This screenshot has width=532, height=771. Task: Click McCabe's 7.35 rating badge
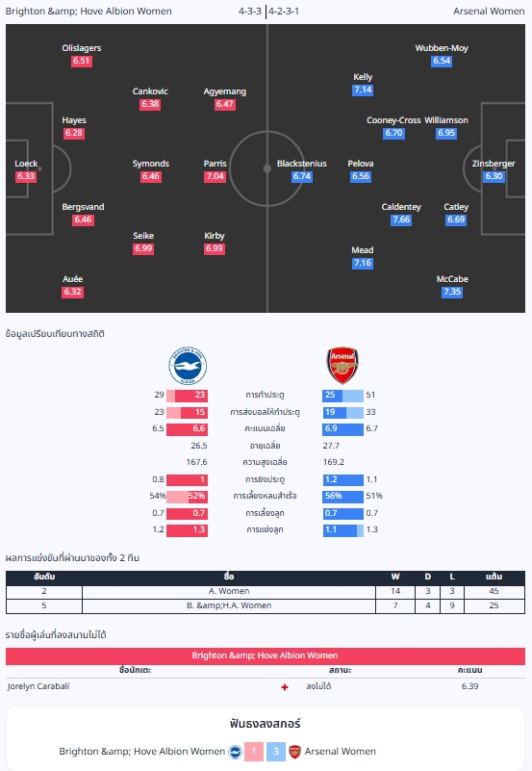452,292
